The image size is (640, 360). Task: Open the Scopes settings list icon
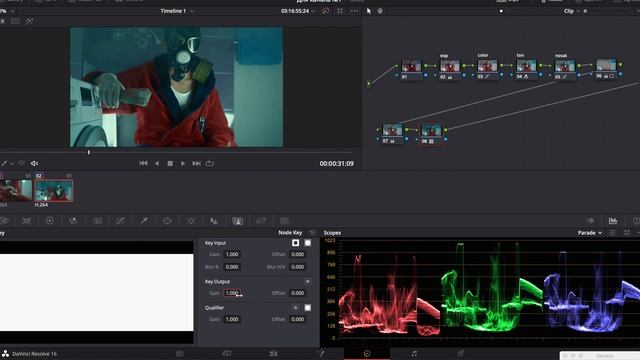pyautogui.click(x=612, y=233)
